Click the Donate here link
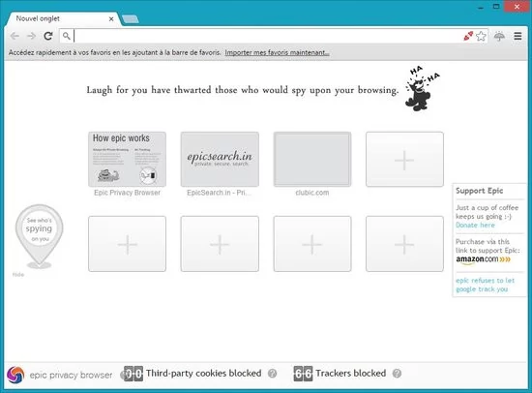The width and height of the screenshot is (532, 393). (475, 226)
